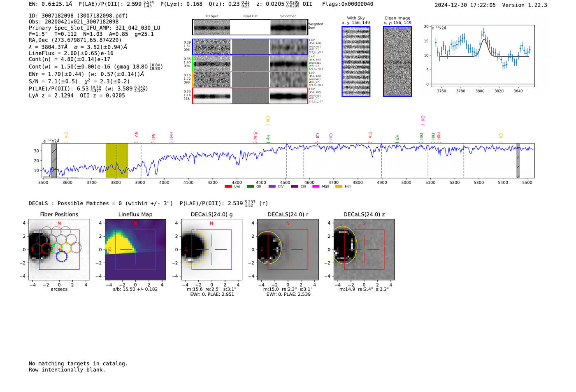Click the Cont(n) = 4.80(±0.14)e-17 text
The image size is (576, 392).
(70, 59)
